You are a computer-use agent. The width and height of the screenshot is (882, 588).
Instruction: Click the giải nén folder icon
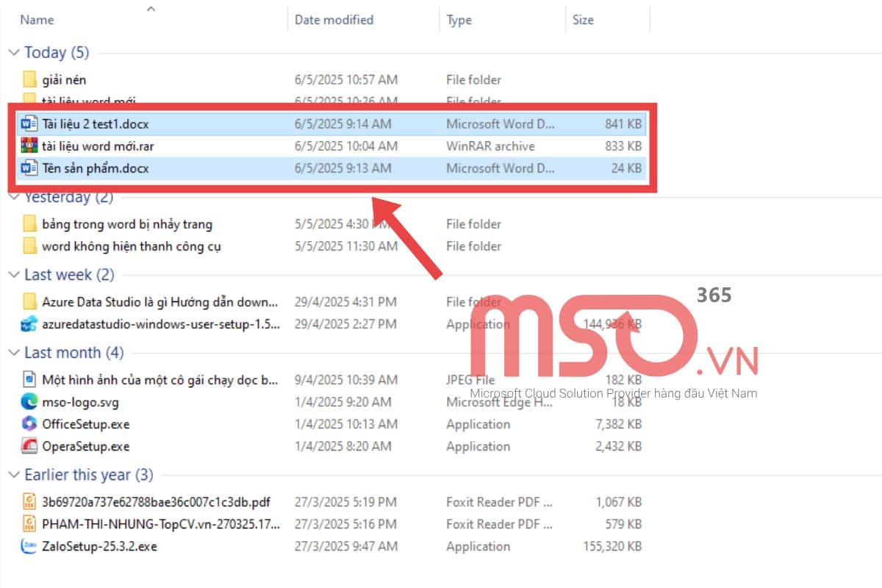tap(29, 79)
